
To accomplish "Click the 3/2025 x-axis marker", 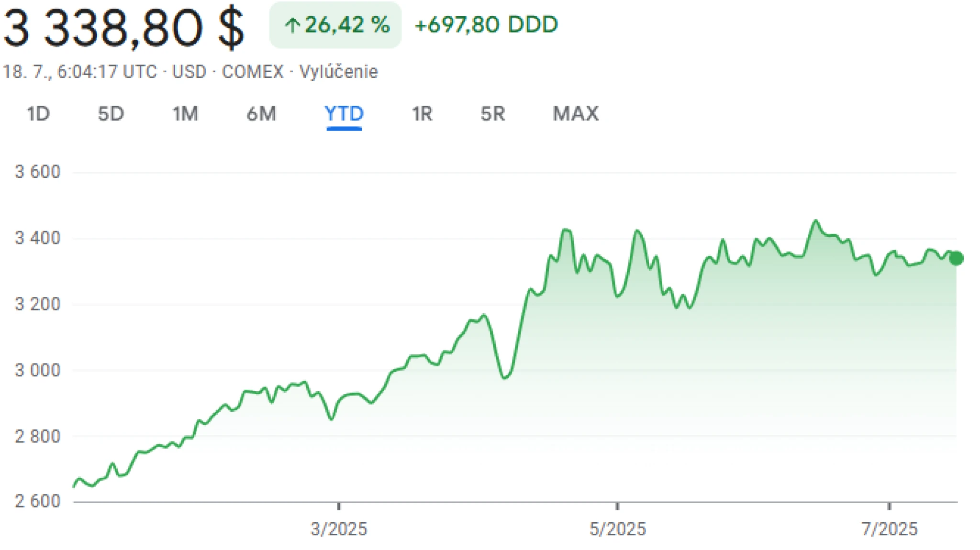I will point(339,529).
